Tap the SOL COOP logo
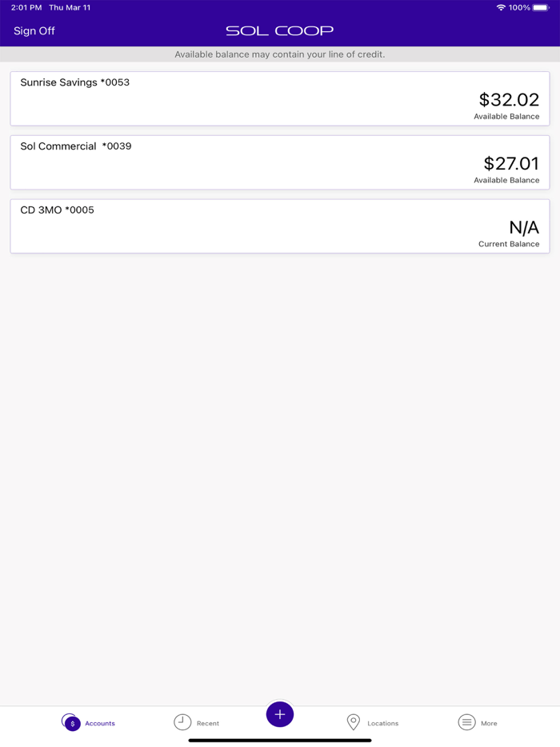Image resolution: width=560 pixels, height=747 pixels. [279, 31]
